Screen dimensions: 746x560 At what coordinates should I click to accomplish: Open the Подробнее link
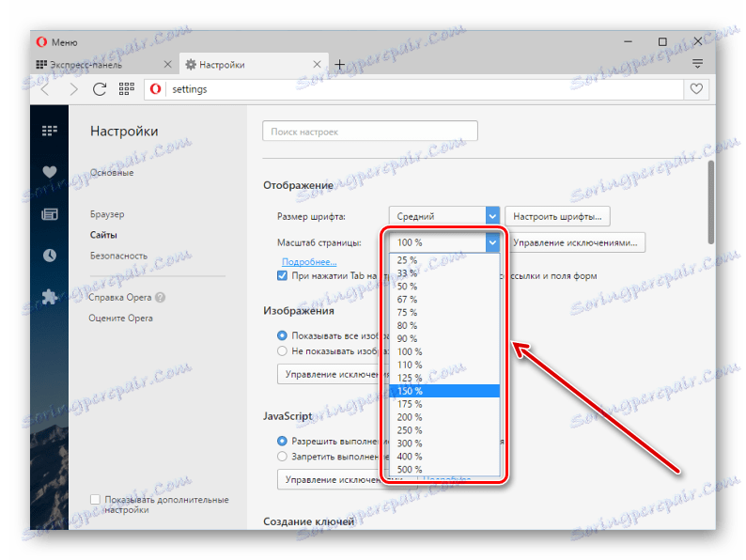(x=309, y=262)
